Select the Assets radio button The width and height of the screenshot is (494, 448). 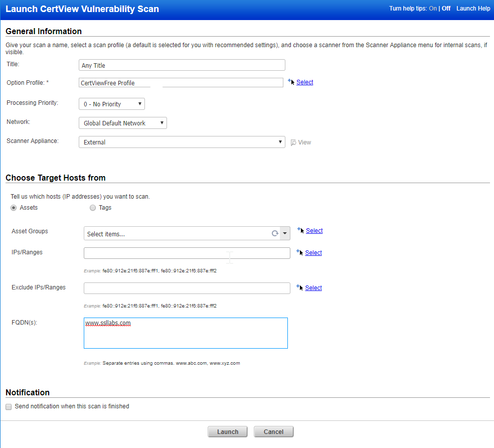(x=13, y=207)
